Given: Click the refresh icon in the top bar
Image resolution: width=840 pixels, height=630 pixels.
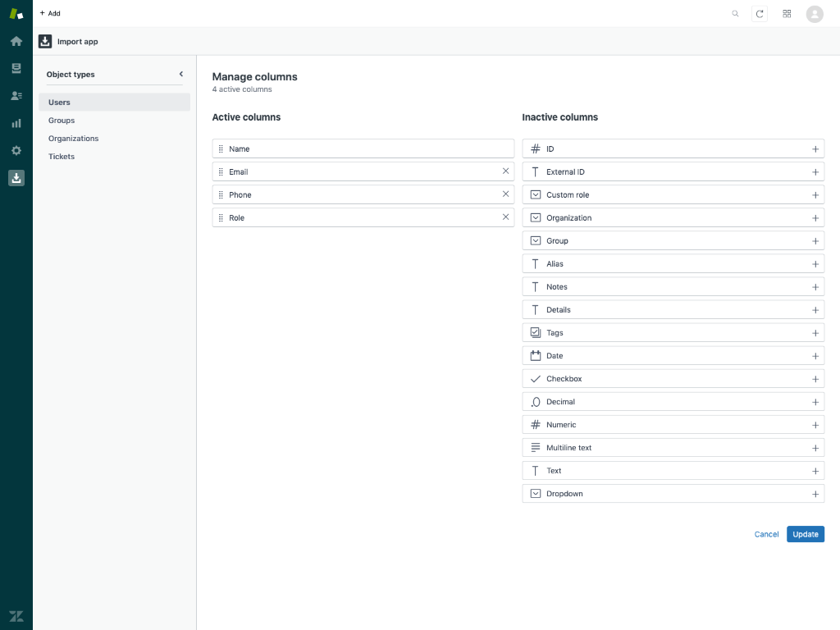Looking at the screenshot, I should 760,13.
